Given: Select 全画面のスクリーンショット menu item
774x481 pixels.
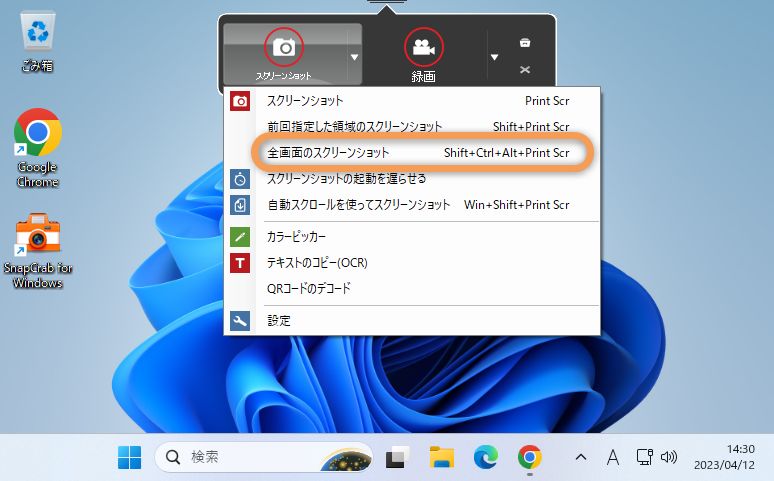Looking at the screenshot, I should click(412, 153).
